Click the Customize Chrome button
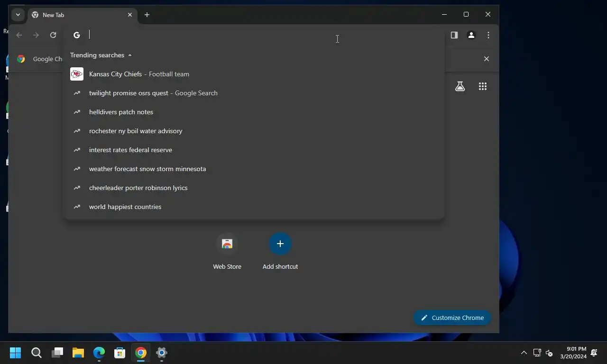The height and width of the screenshot is (364, 607). pos(452,318)
